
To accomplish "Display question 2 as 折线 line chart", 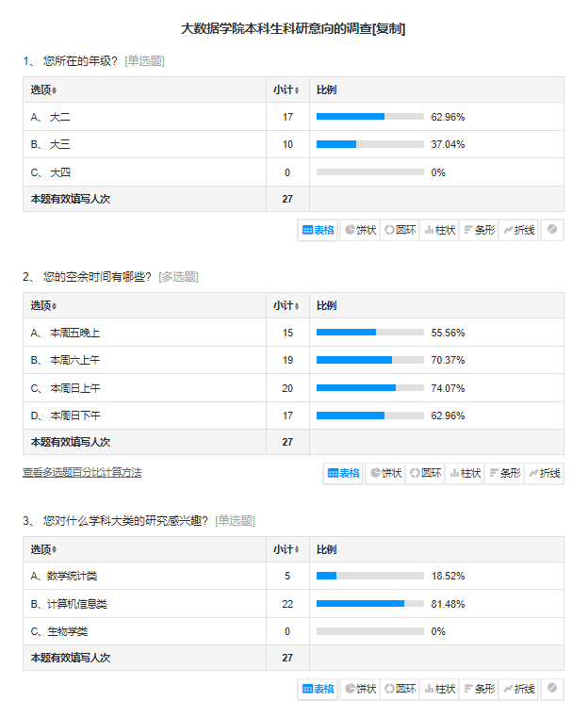I will coord(545,473).
